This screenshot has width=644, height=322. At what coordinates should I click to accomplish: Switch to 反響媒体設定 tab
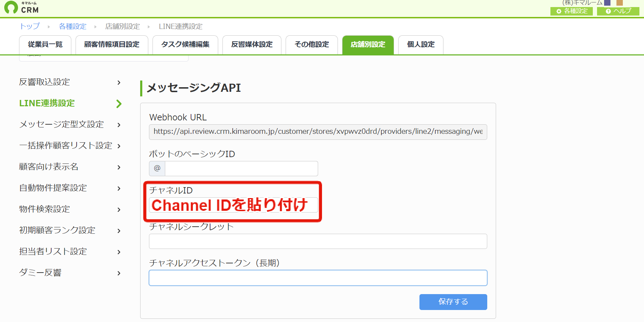pos(252,45)
